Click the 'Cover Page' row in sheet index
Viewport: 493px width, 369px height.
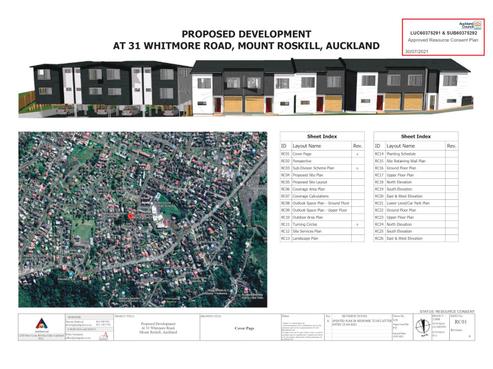pos(322,154)
